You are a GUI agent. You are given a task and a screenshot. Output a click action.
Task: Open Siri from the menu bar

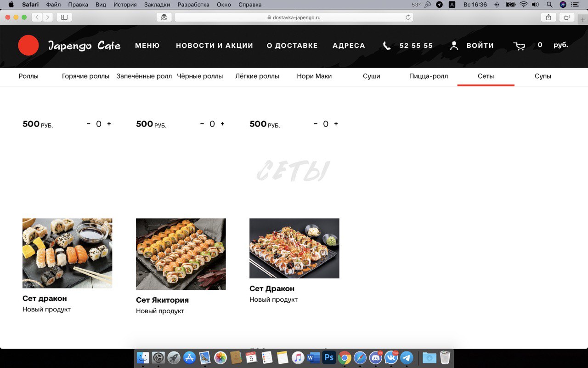click(x=563, y=5)
